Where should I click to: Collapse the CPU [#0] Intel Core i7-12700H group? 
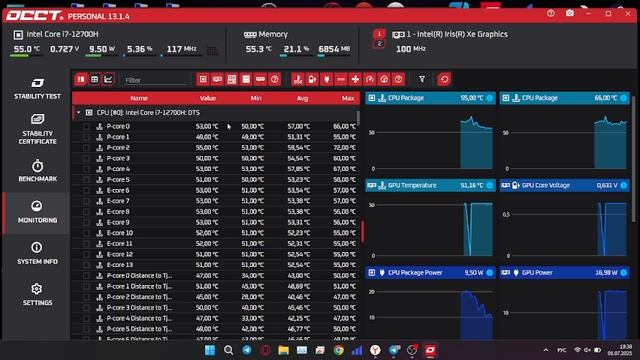coord(78,113)
